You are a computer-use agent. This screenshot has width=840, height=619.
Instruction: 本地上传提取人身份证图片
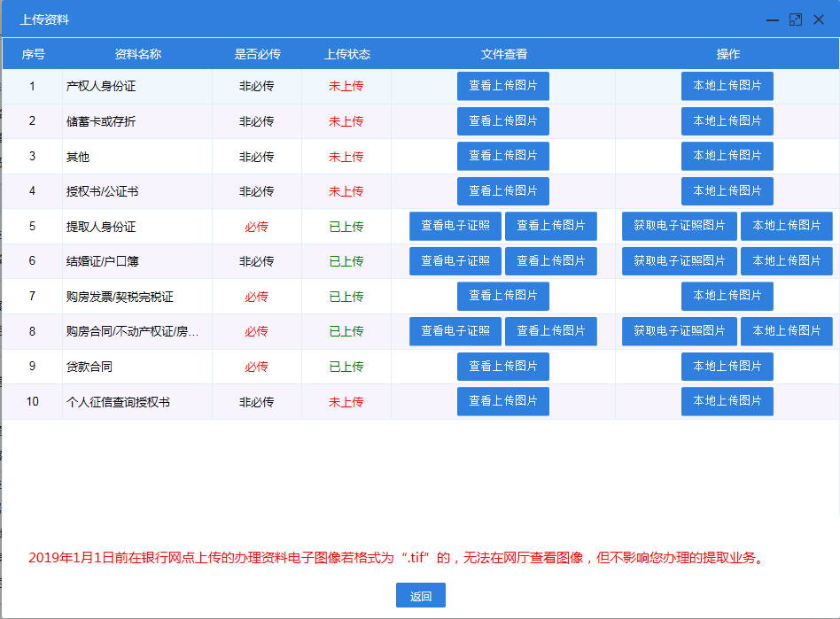point(786,226)
